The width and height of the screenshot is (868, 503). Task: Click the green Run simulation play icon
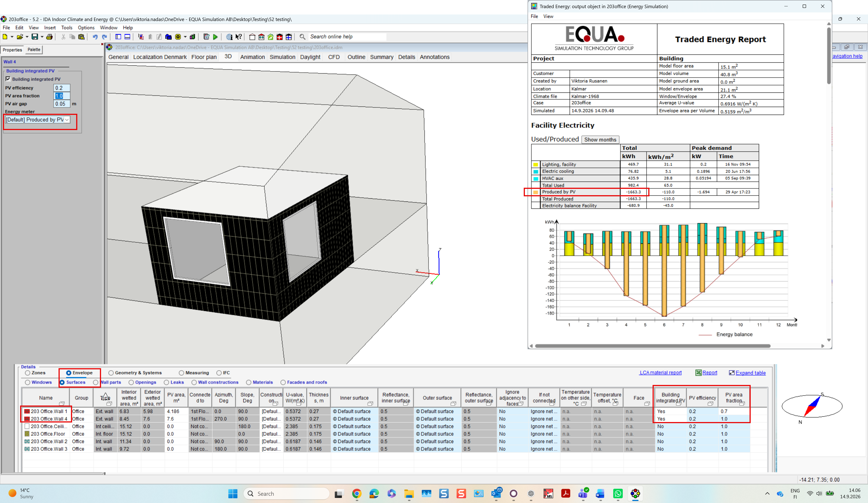coord(215,37)
